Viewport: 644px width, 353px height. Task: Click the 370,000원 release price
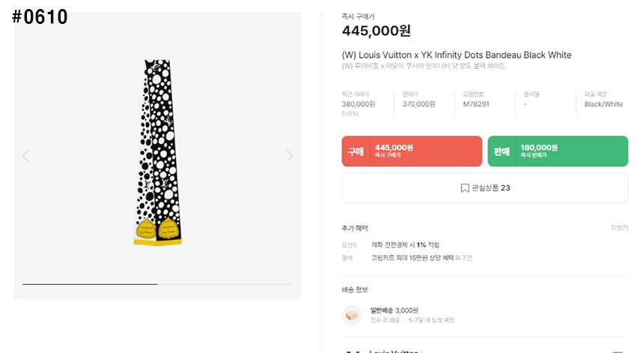pos(419,104)
